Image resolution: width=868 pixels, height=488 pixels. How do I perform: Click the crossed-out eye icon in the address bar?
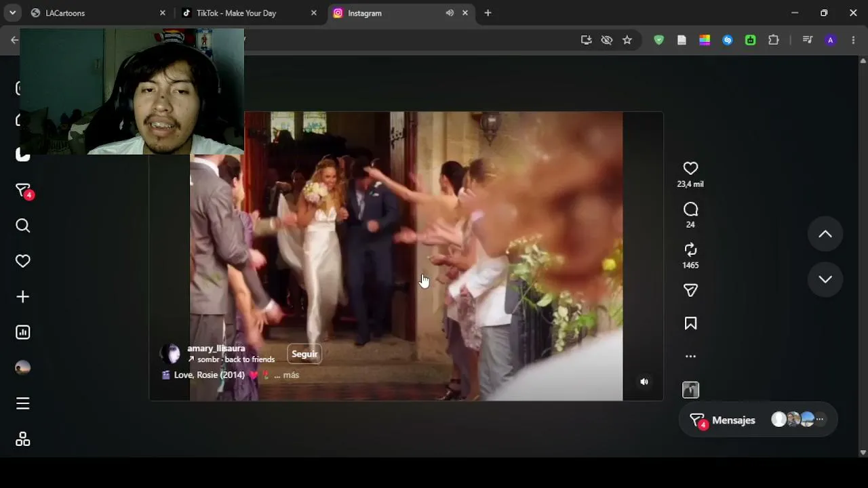coord(607,40)
